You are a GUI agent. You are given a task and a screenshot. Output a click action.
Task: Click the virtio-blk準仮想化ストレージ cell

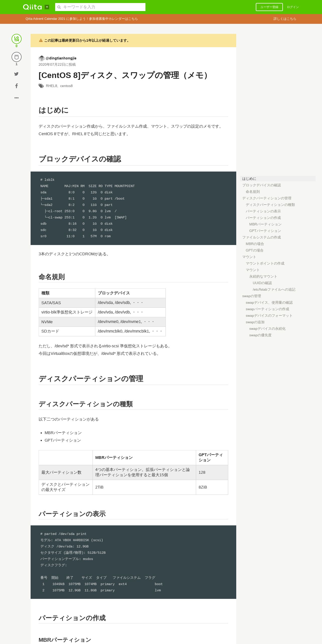click(x=67, y=312)
